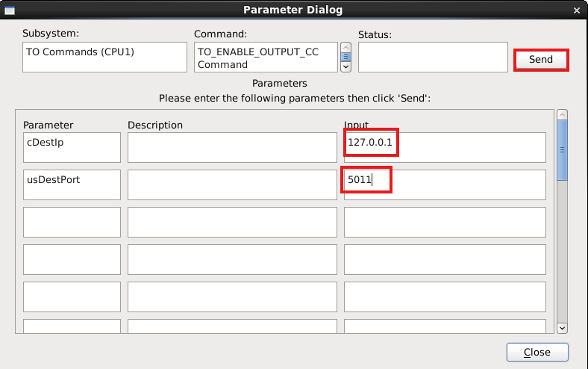Click the cDestIp parameter name box
588x369 pixels.
coord(72,147)
